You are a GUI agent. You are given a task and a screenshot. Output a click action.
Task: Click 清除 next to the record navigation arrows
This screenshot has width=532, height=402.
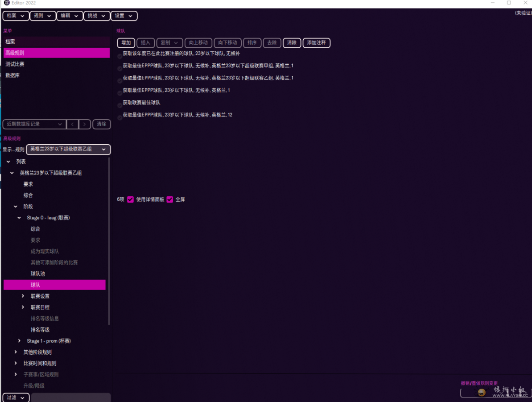click(101, 124)
